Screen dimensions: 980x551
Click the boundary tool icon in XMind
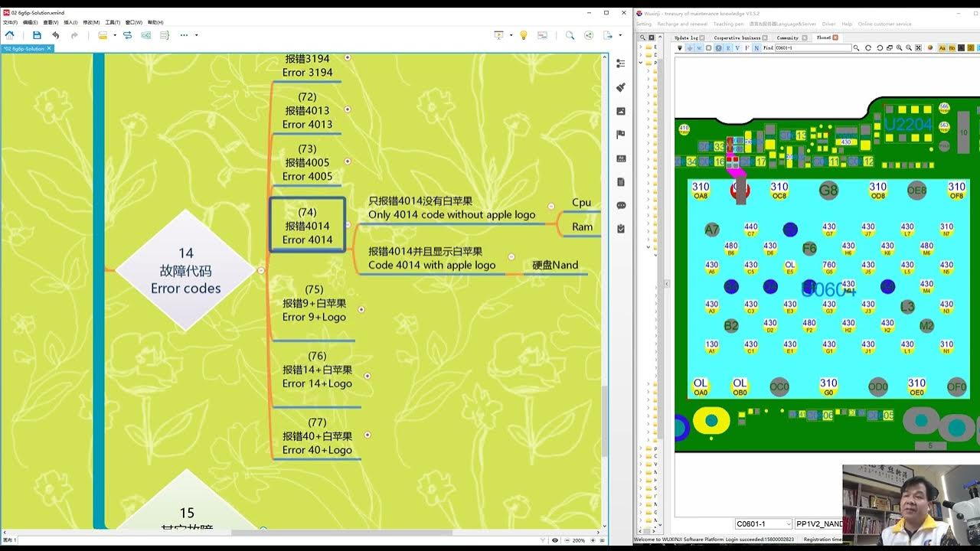[x=145, y=35]
